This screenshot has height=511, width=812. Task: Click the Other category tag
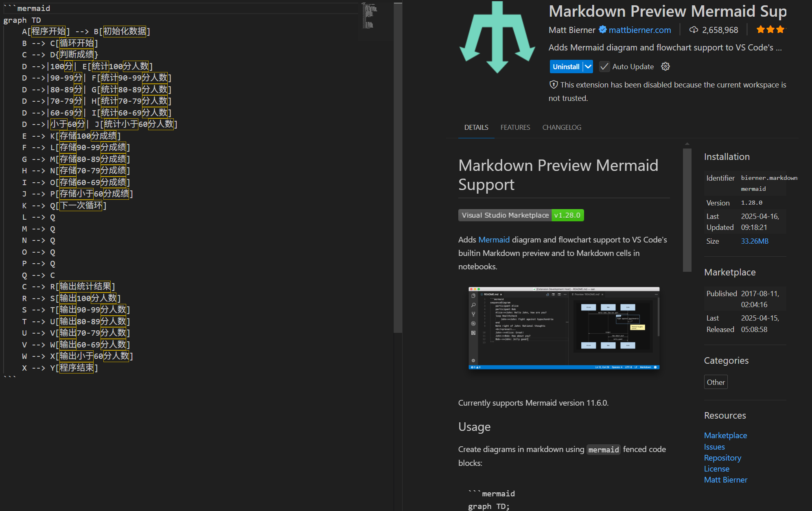click(716, 382)
